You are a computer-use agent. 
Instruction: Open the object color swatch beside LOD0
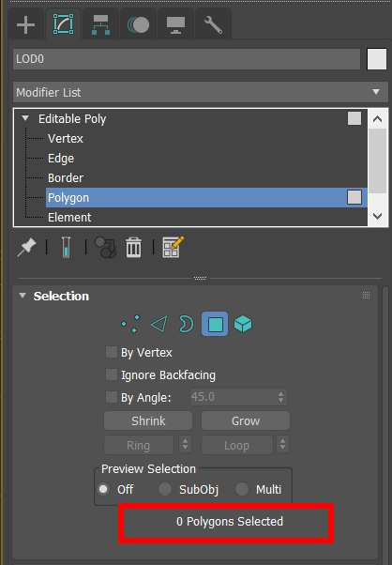(376, 59)
